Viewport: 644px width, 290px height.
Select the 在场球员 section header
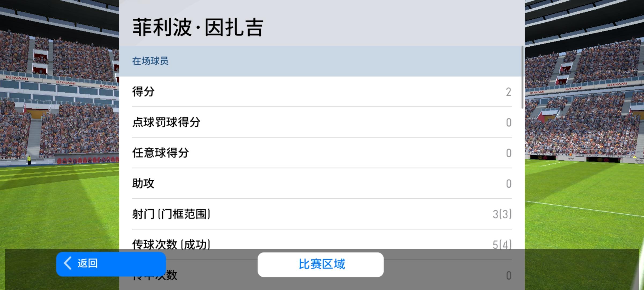tap(150, 61)
